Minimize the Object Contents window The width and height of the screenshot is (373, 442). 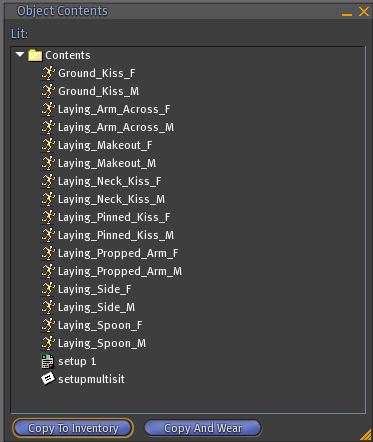pyautogui.click(x=347, y=14)
